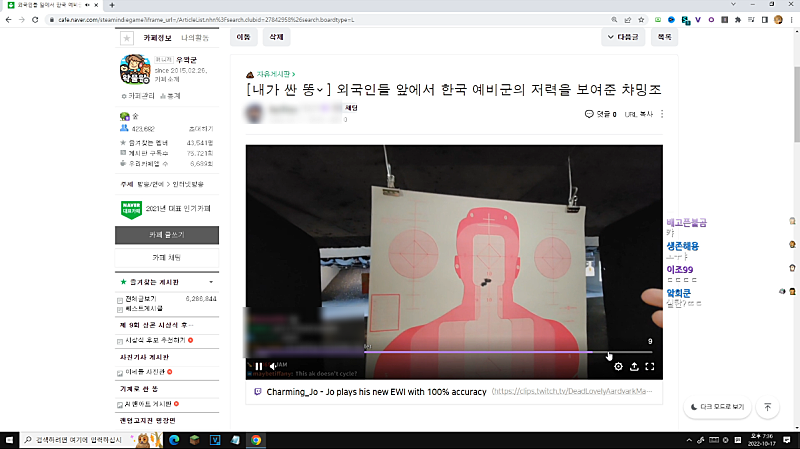Mute the video volume speaker icon

[273, 366]
